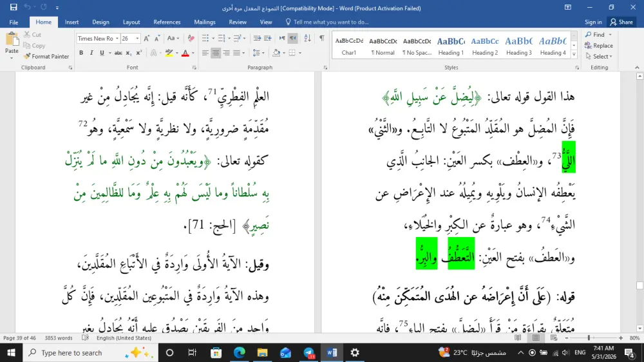
Task: Activate the Format Painter
Action: (46, 56)
